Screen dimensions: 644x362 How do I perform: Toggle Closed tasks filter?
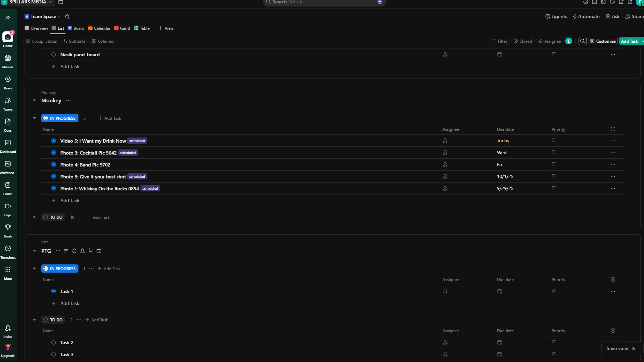click(x=523, y=41)
